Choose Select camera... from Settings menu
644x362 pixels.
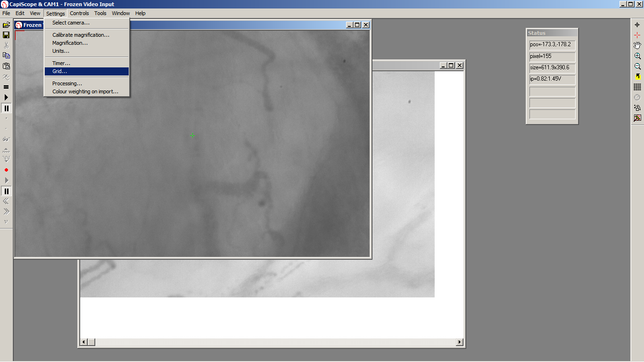click(x=87, y=23)
